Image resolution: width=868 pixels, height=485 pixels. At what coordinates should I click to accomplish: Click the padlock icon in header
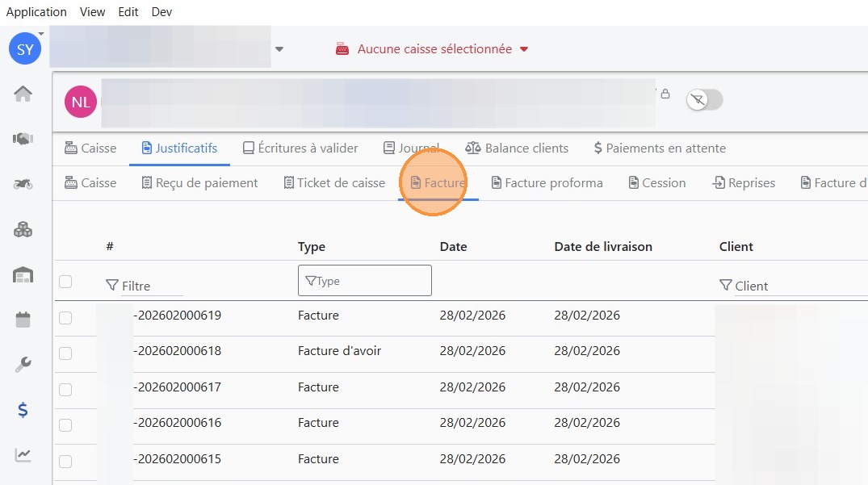point(665,94)
